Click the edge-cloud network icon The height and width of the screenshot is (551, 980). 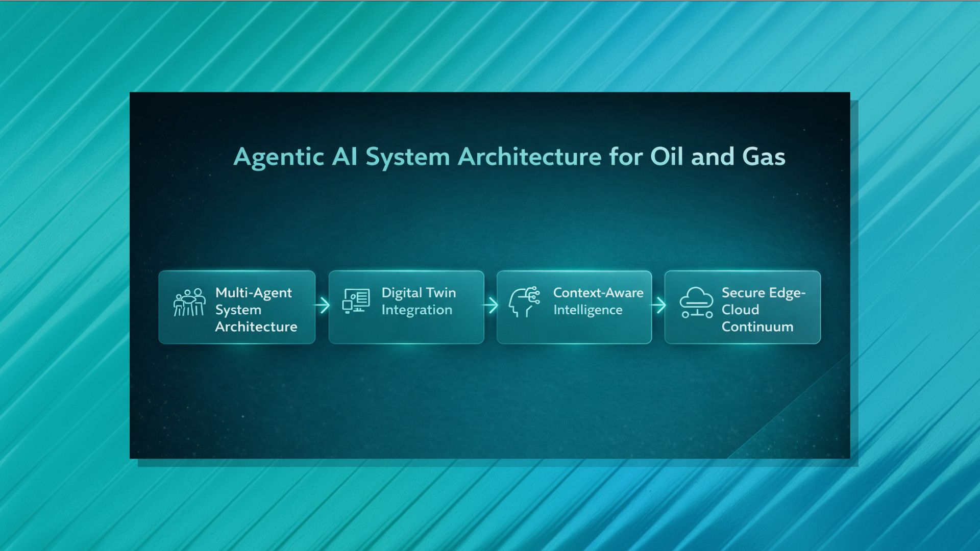pos(696,303)
